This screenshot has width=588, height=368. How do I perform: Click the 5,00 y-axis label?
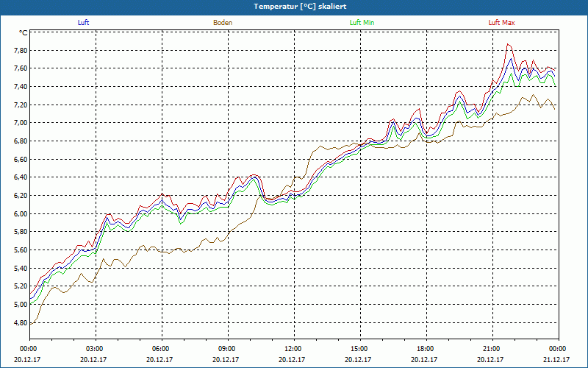pyautogui.click(x=21, y=305)
